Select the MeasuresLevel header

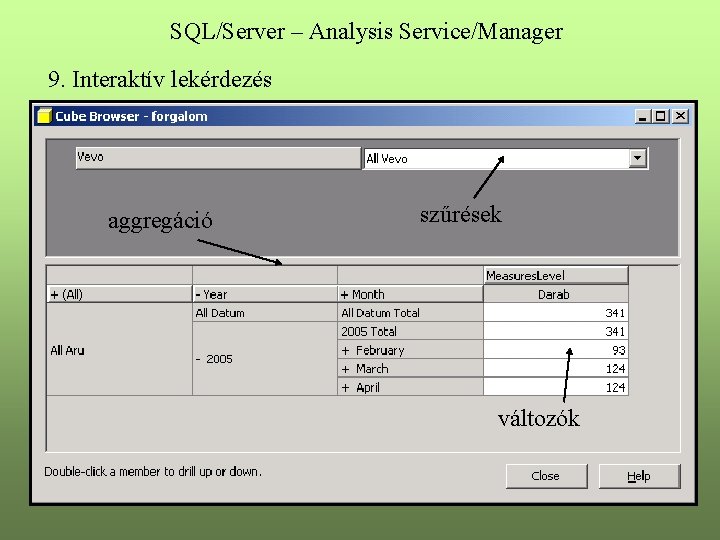point(556,276)
